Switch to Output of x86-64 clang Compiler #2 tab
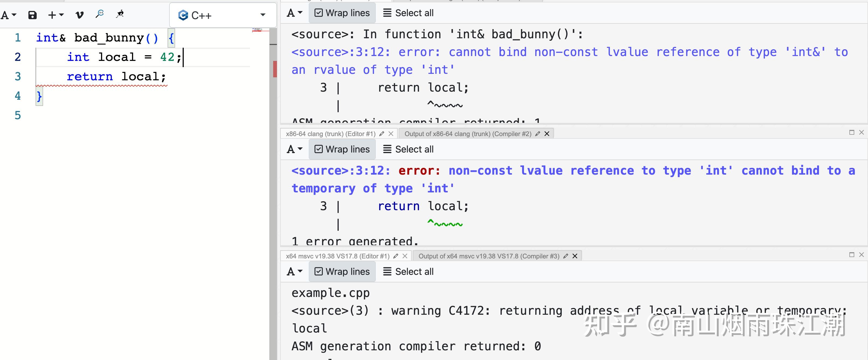Image resolution: width=868 pixels, height=360 pixels. [468, 134]
